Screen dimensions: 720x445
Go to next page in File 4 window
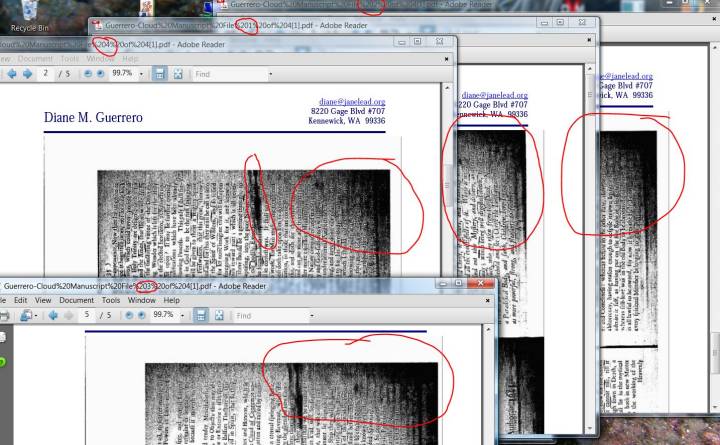28,74
